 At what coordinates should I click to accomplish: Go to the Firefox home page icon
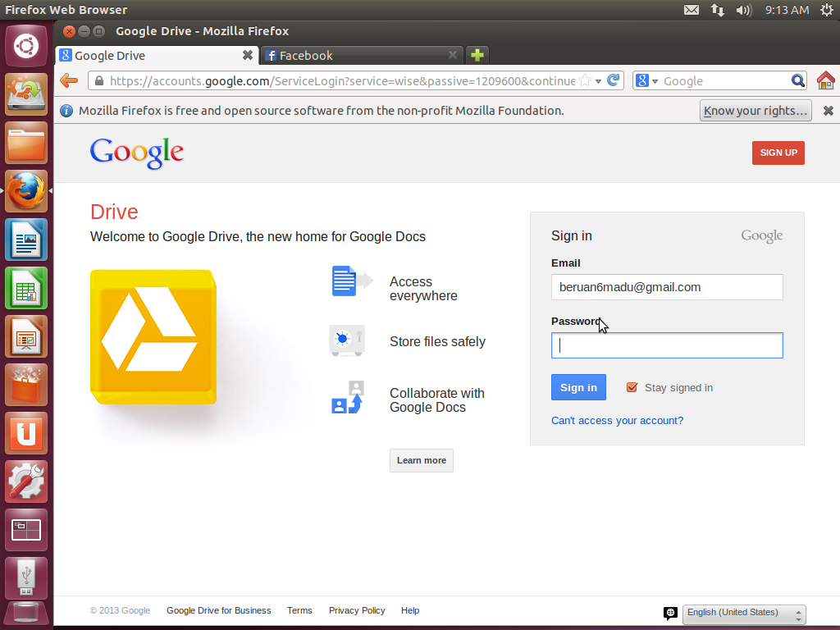pos(825,80)
